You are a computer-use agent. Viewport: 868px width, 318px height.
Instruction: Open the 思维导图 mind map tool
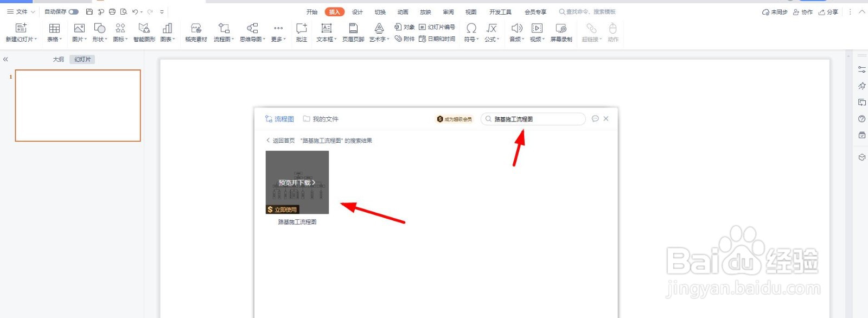pos(252,32)
